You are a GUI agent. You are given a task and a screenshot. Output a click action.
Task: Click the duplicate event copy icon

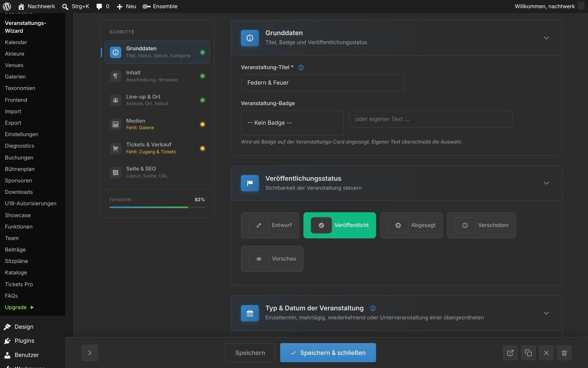[528, 353]
